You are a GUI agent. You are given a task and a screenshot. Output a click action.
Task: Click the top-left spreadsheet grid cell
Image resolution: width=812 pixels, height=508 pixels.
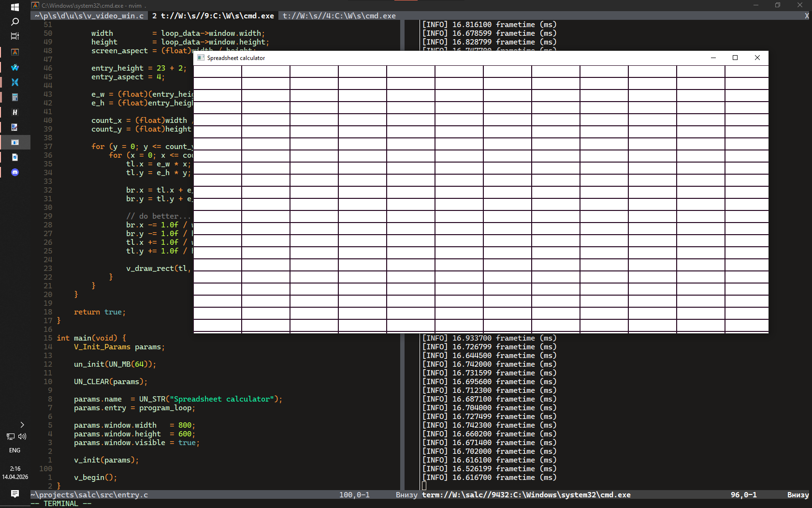[x=217, y=71]
